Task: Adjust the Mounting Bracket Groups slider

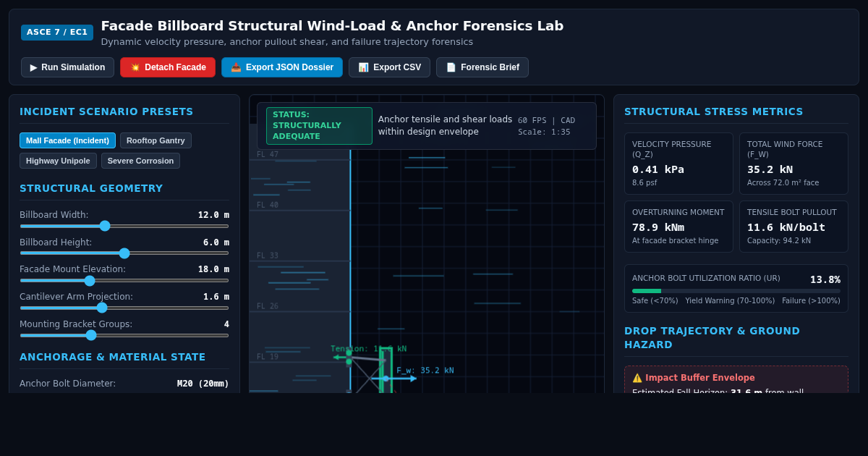Action: click(x=124, y=335)
